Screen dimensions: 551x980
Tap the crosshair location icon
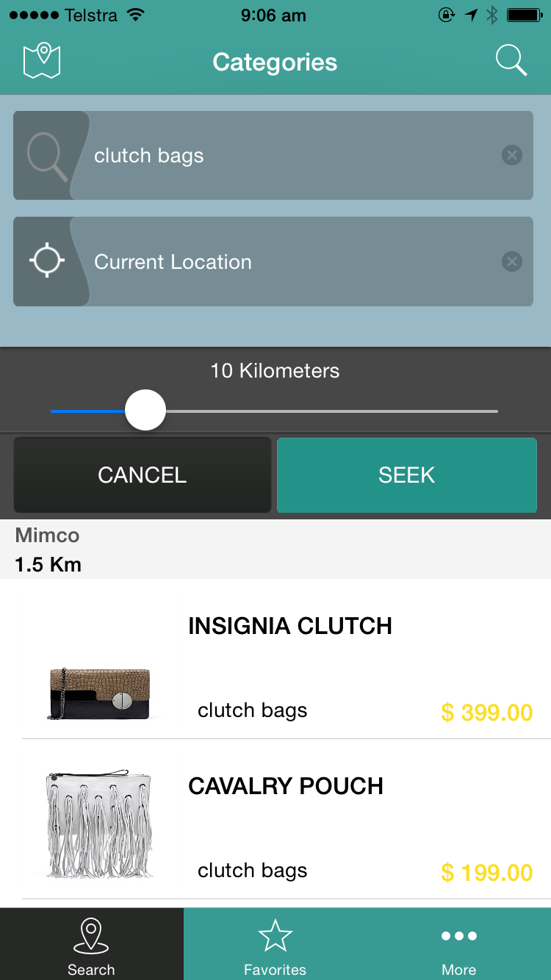[47, 262]
